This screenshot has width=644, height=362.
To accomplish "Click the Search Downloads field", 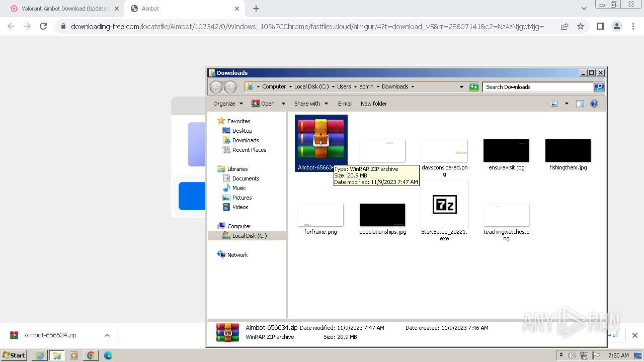I will pyautogui.click(x=538, y=87).
